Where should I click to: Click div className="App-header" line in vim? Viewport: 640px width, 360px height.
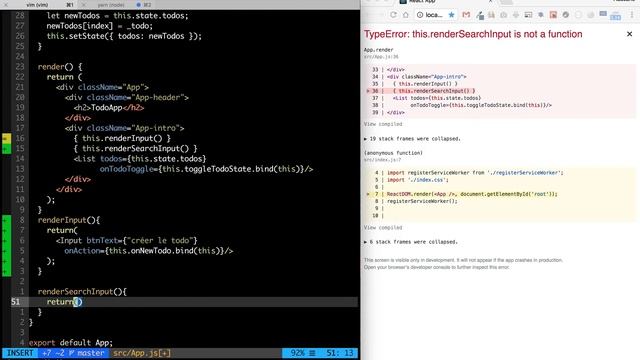127,98
